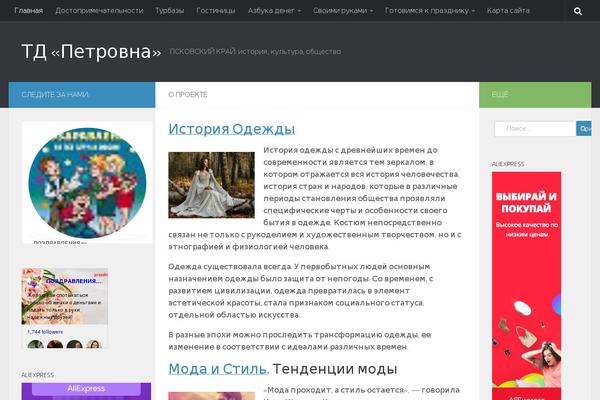Focus the Поиск search input field
600x400 pixels.
coord(535,129)
